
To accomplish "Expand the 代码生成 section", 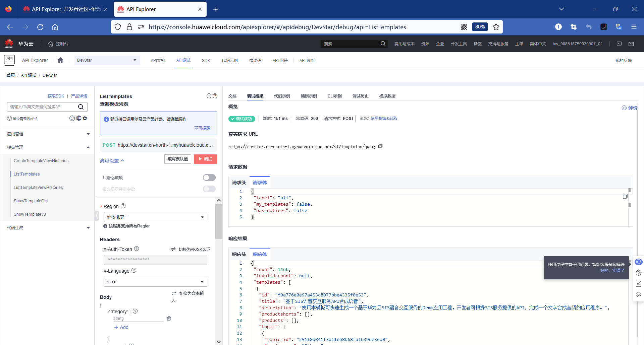I will [x=47, y=228].
